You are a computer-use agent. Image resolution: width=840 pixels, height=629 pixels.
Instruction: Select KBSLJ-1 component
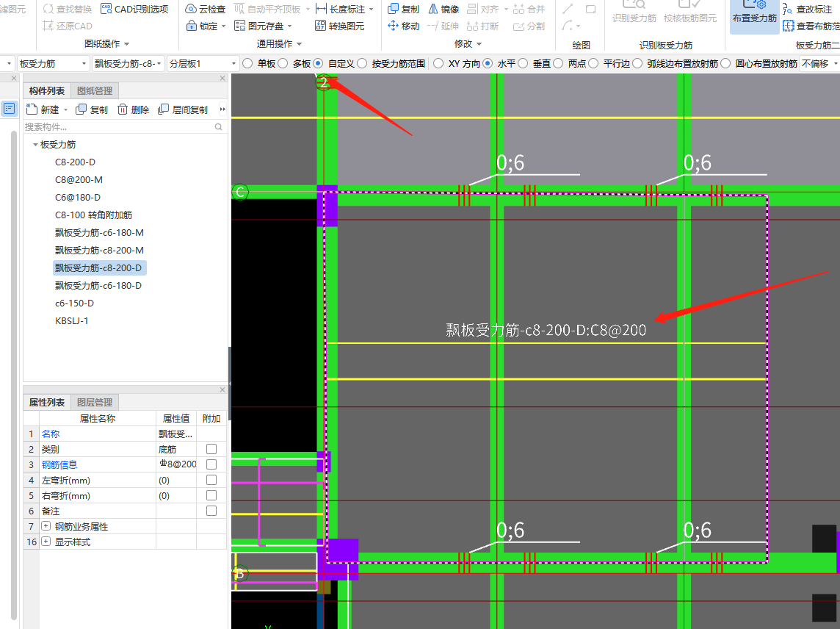pyautogui.click(x=72, y=320)
